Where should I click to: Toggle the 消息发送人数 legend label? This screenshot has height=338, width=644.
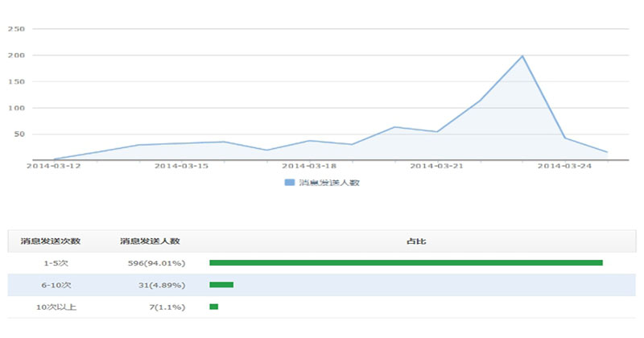click(328, 183)
